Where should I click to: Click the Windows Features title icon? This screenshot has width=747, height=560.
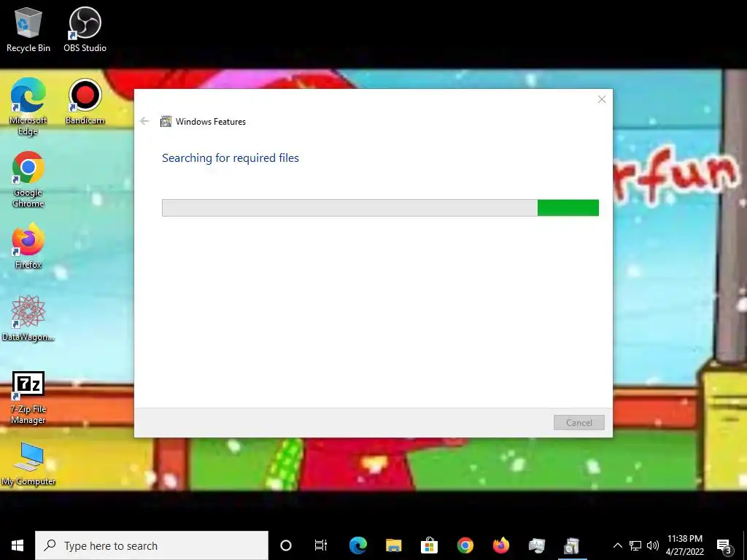[x=166, y=122]
